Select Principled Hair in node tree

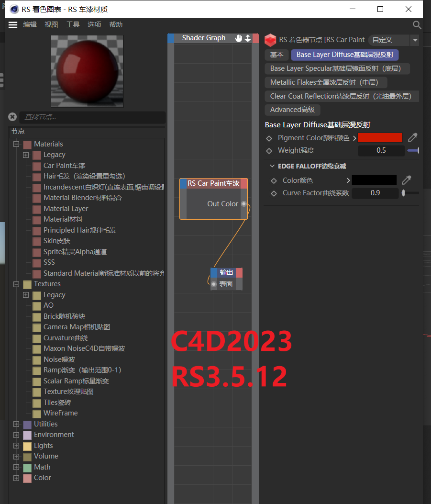click(x=80, y=230)
